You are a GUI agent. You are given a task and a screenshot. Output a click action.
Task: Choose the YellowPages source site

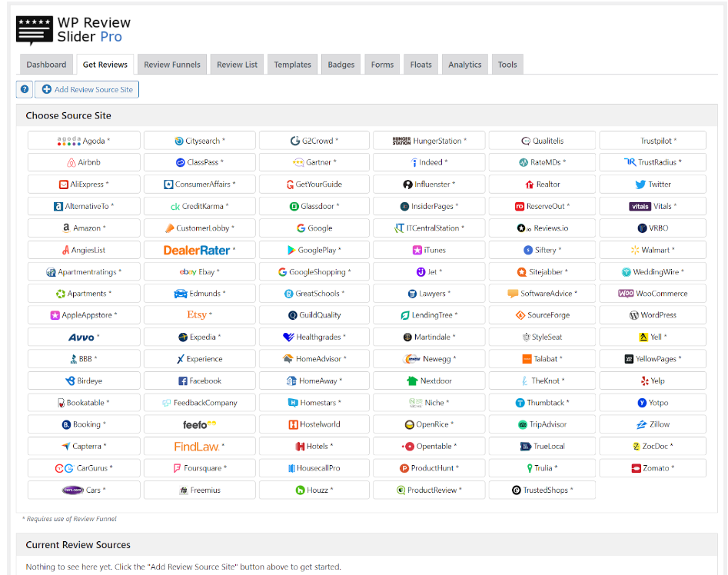pos(653,359)
